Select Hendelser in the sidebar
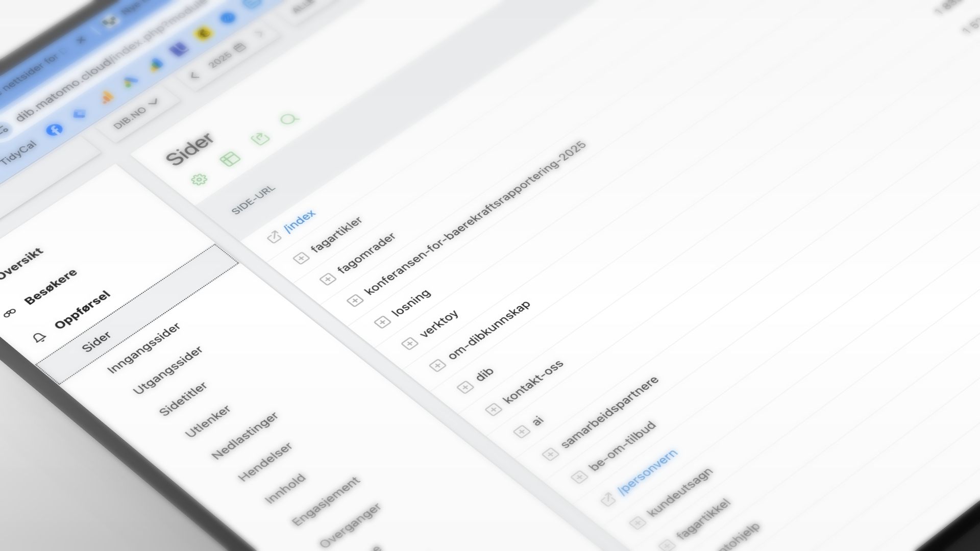This screenshot has width=980, height=551. pyautogui.click(x=265, y=462)
